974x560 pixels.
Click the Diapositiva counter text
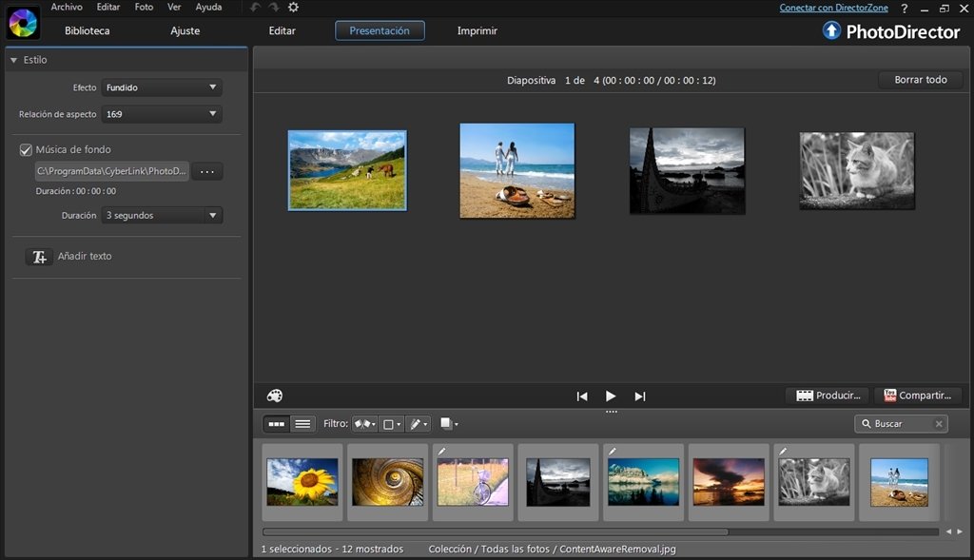click(612, 80)
